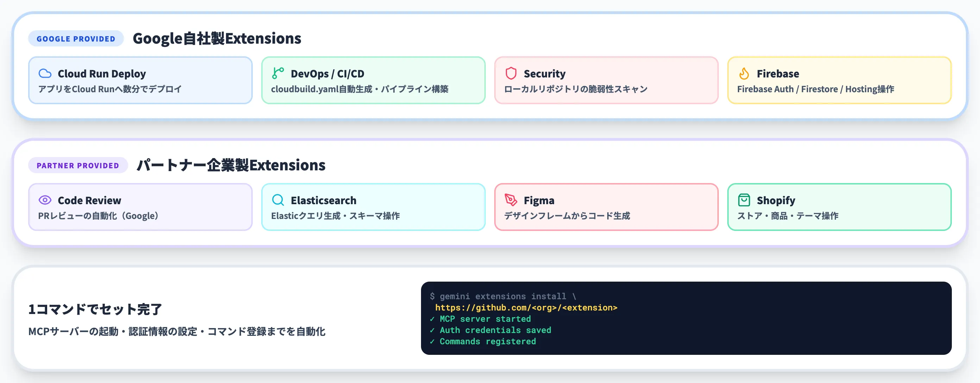The image size is (980, 383).
Task: Click the gemini extensions install command line
Action: 503,296
